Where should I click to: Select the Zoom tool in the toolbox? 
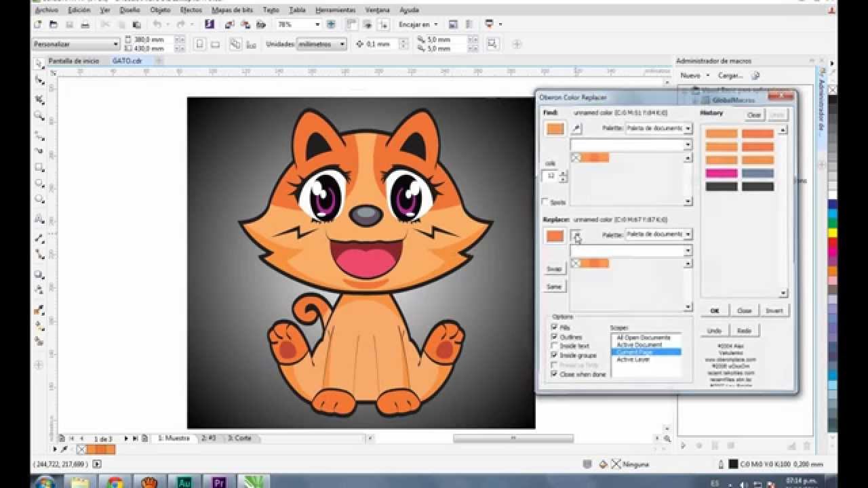click(39, 116)
